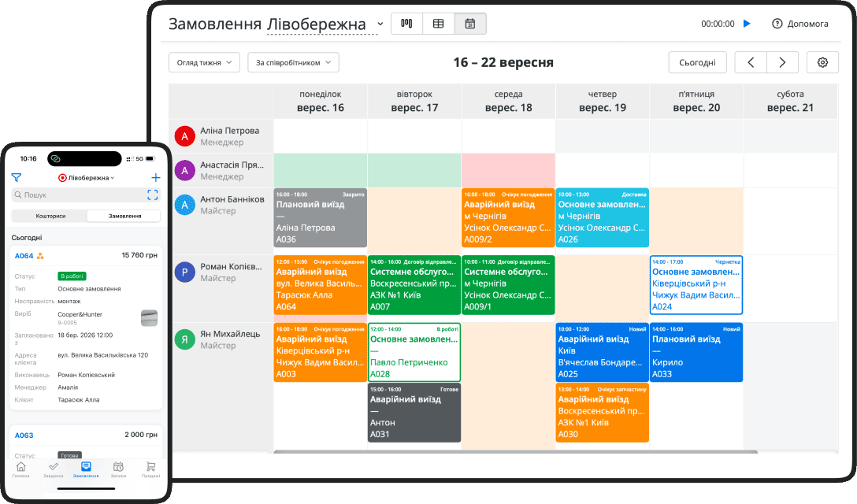The image size is (857, 504).
Task: Open the board view icon beside table view
Action: click(x=406, y=24)
